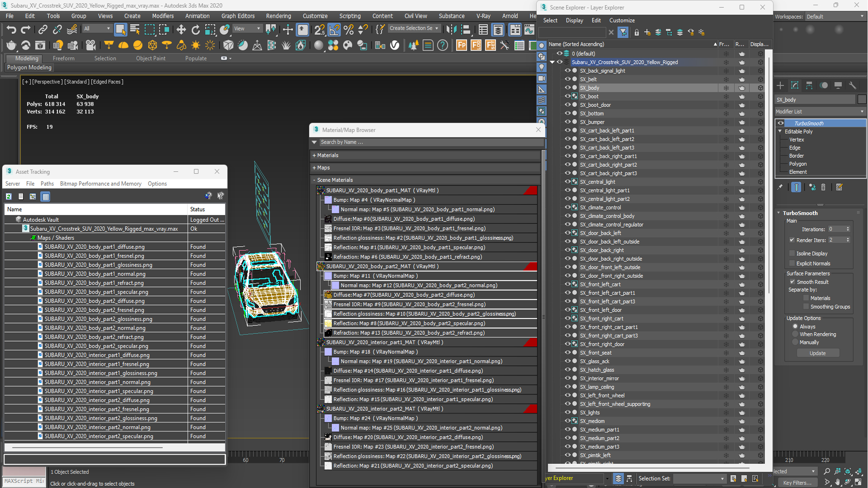Image resolution: width=868 pixels, height=488 pixels.
Task: Click the Polygon Modeling panel button
Action: [x=29, y=67]
